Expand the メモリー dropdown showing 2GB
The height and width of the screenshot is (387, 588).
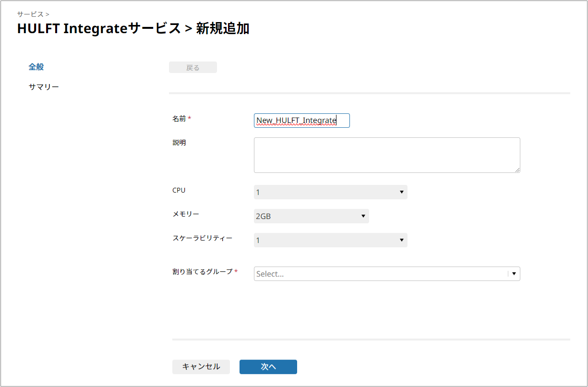311,216
